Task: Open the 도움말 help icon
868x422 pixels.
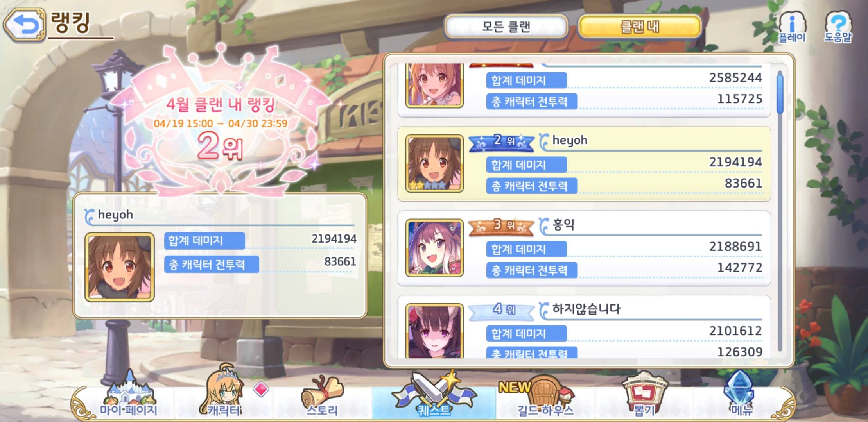Action: coord(838,27)
